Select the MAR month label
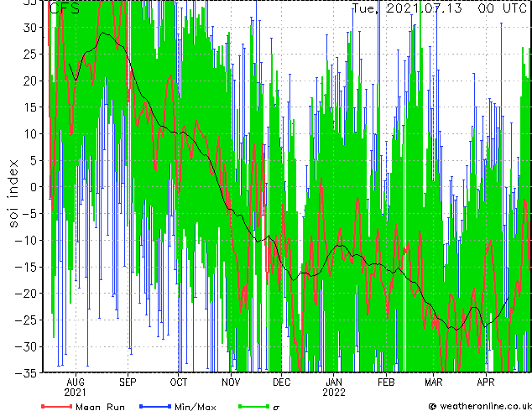Viewport: 532px width, 411px height. point(434,382)
